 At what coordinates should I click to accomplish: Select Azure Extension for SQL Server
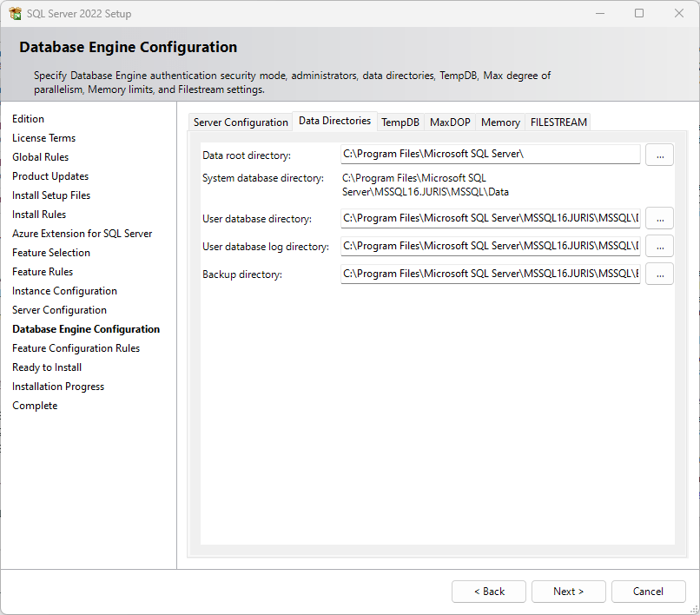point(82,233)
